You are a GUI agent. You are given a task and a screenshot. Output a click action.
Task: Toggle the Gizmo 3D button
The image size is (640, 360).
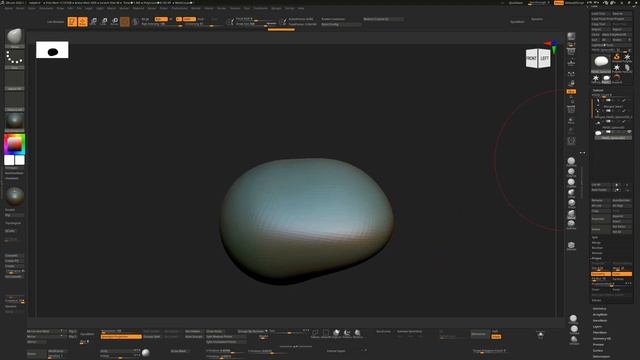[x=125, y=22]
